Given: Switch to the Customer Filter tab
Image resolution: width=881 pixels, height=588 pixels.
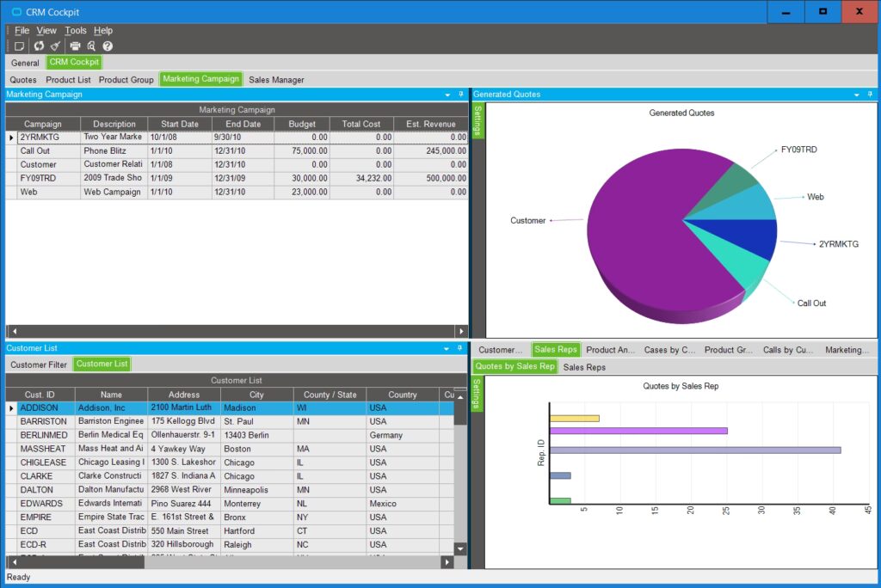Looking at the screenshot, I should [39, 364].
